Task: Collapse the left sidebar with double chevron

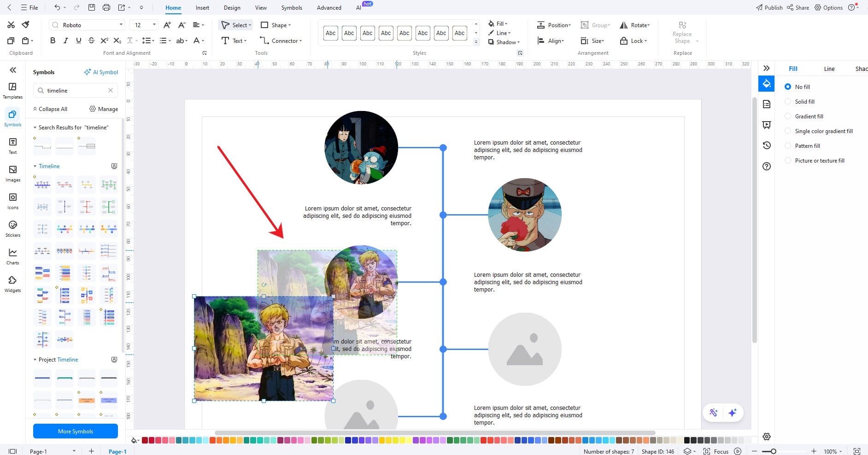Action: (x=13, y=70)
